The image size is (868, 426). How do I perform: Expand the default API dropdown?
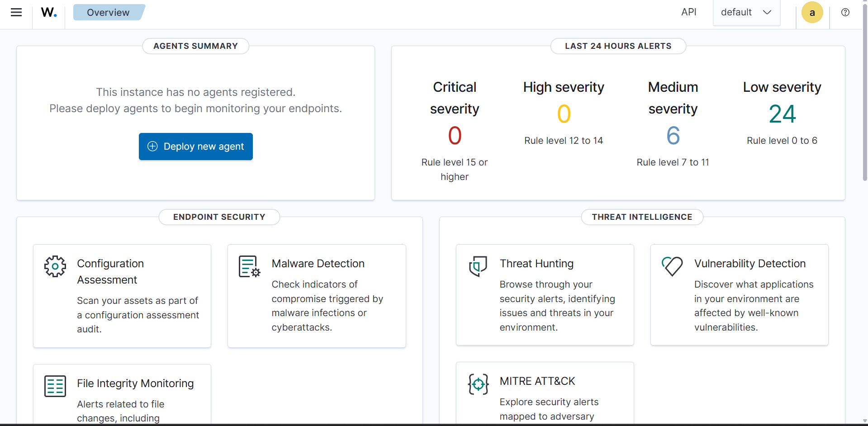(746, 12)
